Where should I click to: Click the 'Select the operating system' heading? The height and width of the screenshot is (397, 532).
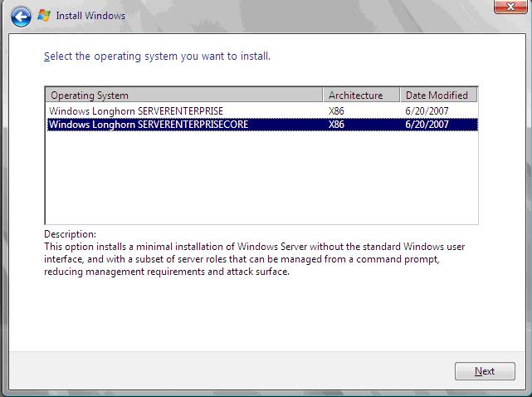(x=157, y=56)
